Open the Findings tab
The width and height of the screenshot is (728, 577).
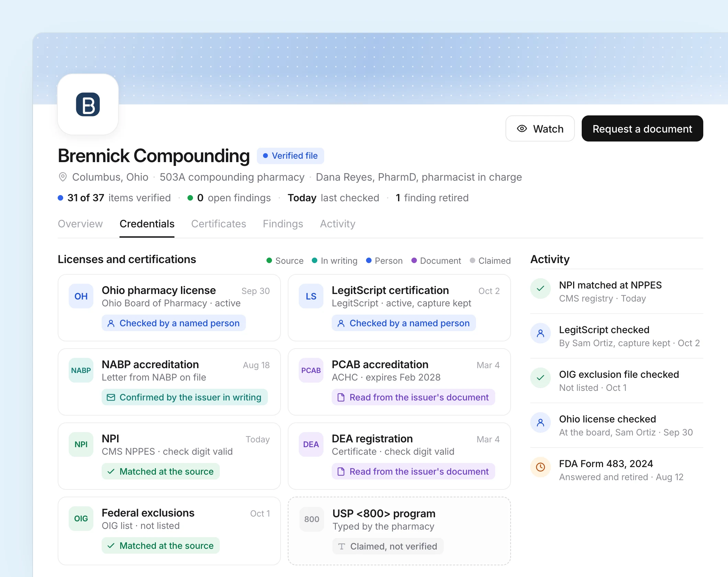click(x=283, y=224)
